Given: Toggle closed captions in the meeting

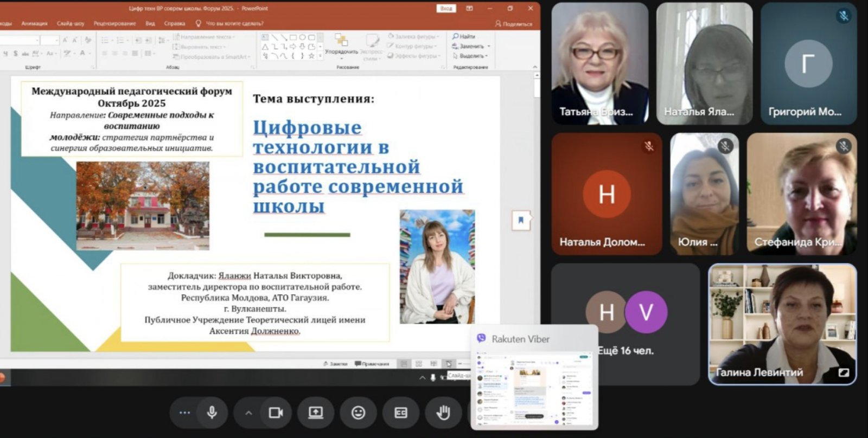Looking at the screenshot, I should (400, 413).
